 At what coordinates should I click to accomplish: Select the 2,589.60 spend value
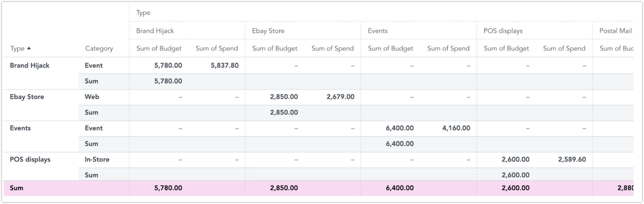(x=572, y=160)
